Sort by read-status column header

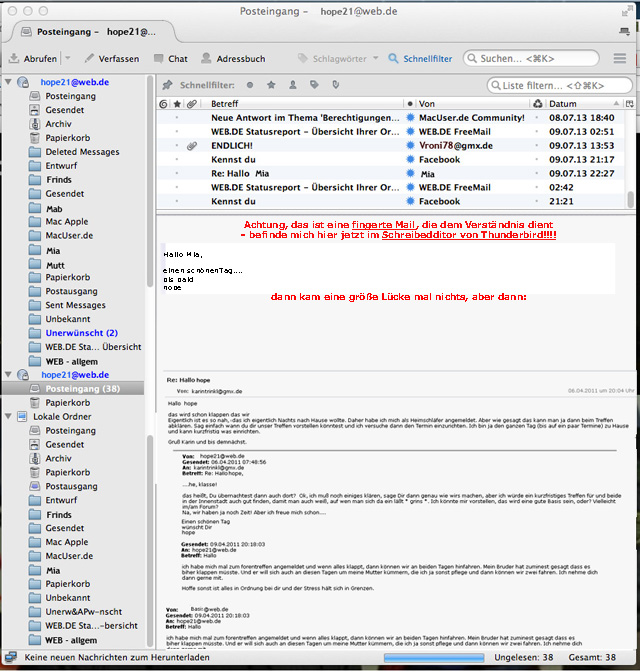coord(410,104)
